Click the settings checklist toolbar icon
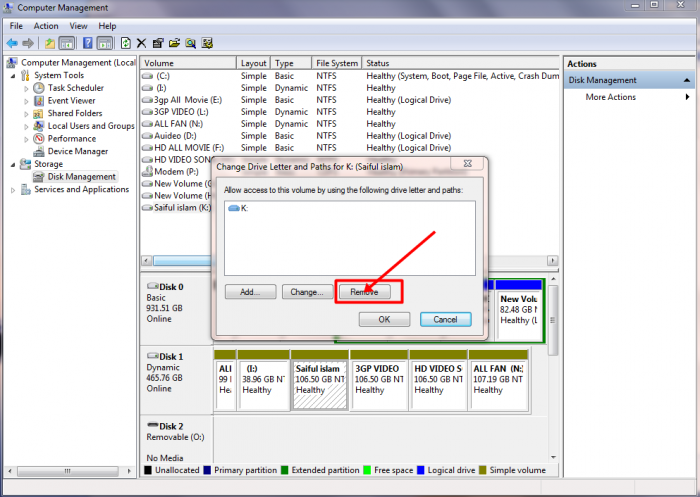The image size is (700, 497). click(207, 43)
